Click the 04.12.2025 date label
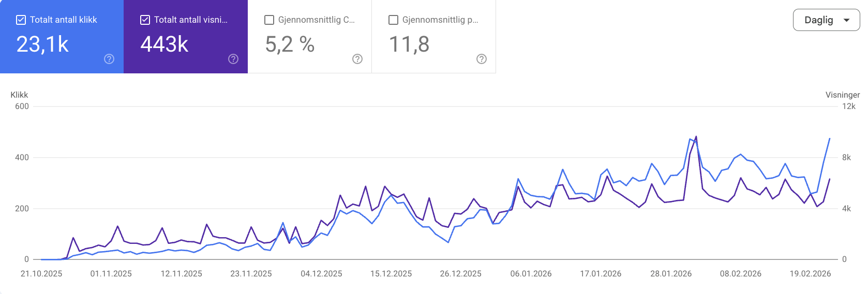Screen dimensions: 868x294 [x=321, y=274]
